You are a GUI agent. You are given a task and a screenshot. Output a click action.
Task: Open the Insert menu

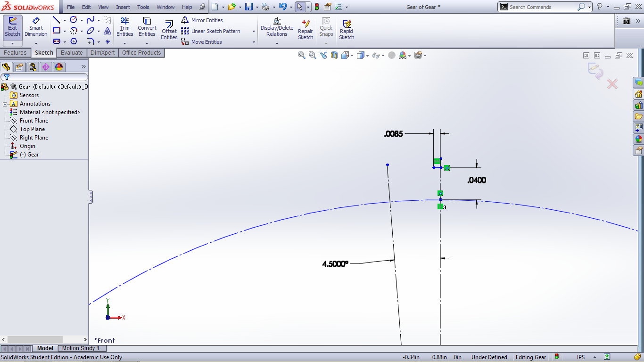tap(123, 7)
